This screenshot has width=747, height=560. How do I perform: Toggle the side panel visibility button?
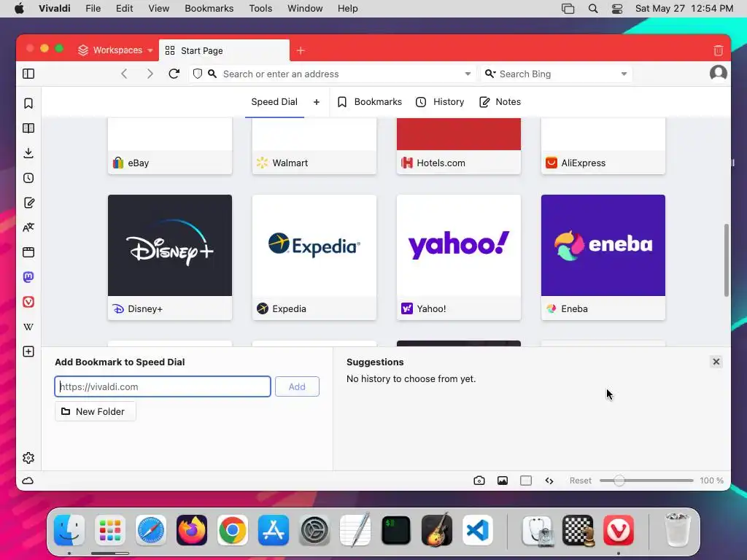[28, 74]
